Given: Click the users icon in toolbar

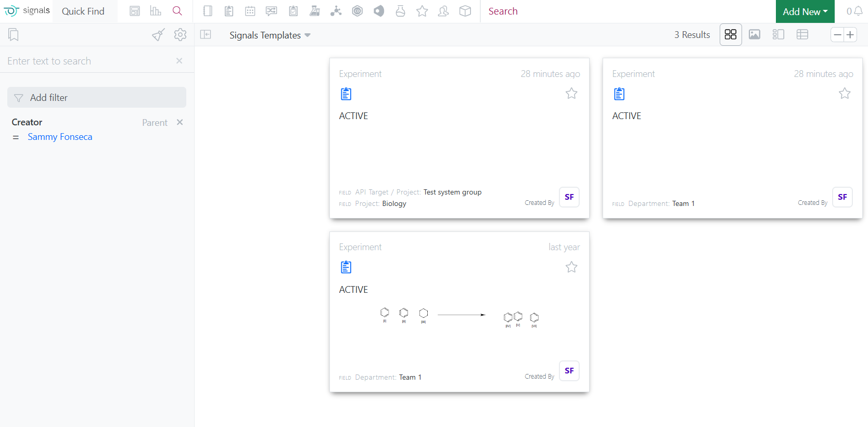Looking at the screenshot, I should click(443, 11).
